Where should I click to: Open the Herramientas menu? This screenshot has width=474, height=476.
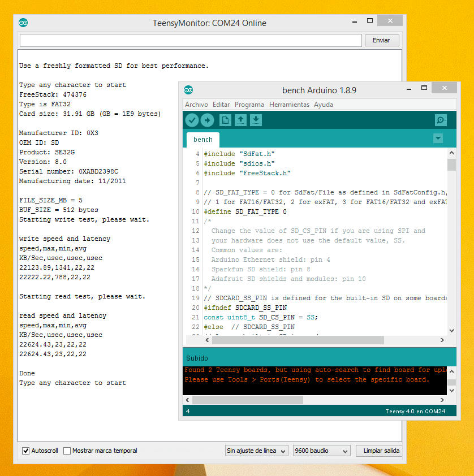tap(289, 105)
